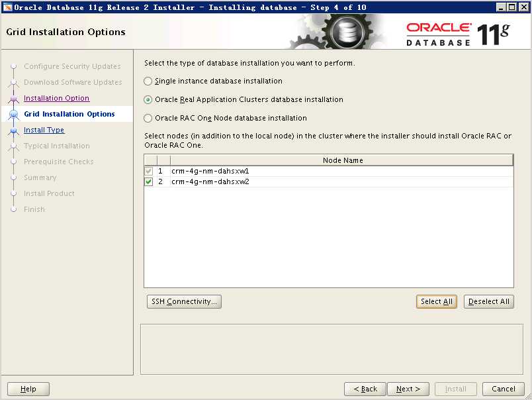Viewport: 532px width, 400px height.
Task: Click the installer window title bar icon
Action: pyautogui.click(x=7, y=7)
